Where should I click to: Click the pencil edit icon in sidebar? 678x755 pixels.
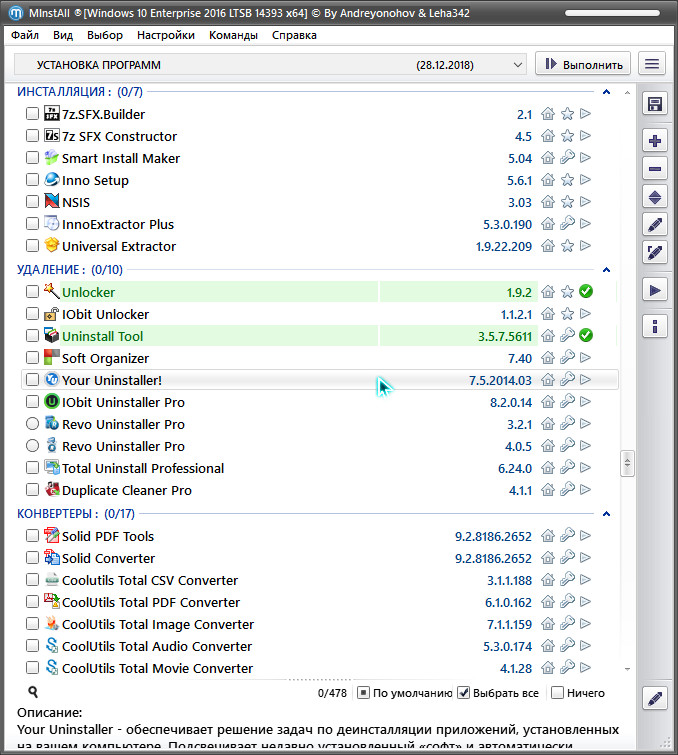pyautogui.click(x=655, y=225)
